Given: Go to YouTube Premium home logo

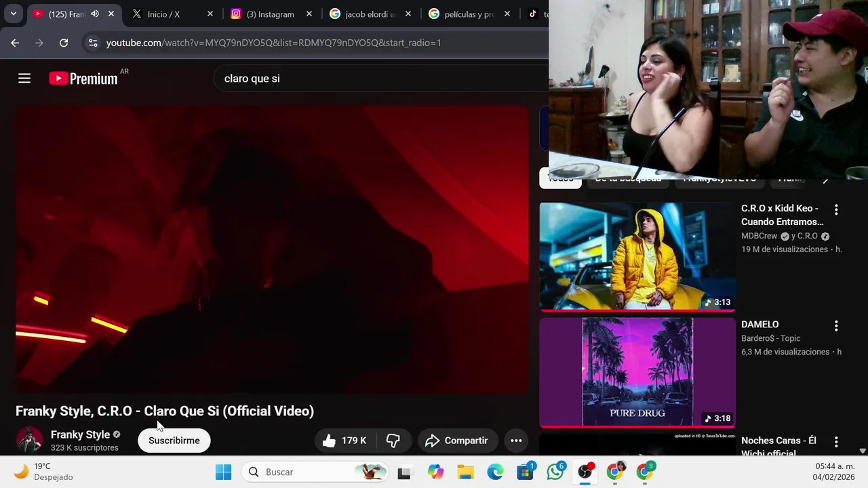Looking at the screenshot, I should click(x=83, y=79).
